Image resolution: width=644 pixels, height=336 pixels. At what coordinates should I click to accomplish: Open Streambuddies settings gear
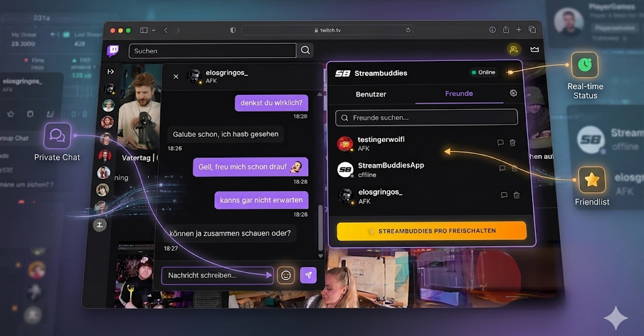(513, 93)
